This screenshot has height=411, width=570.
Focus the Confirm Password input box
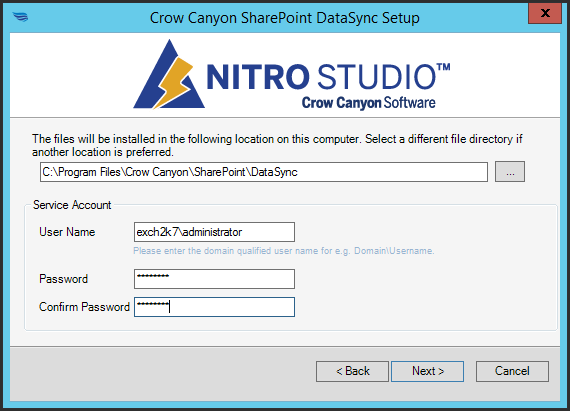214,307
